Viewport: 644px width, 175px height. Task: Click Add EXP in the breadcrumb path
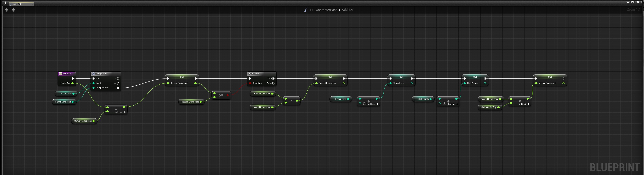pos(348,10)
